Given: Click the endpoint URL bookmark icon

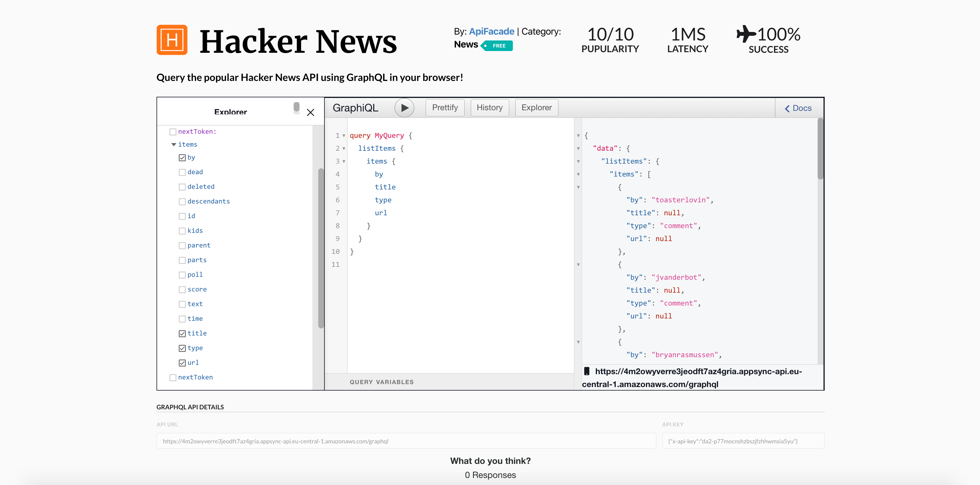Looking at the screenshot, I should pos(587,371).
